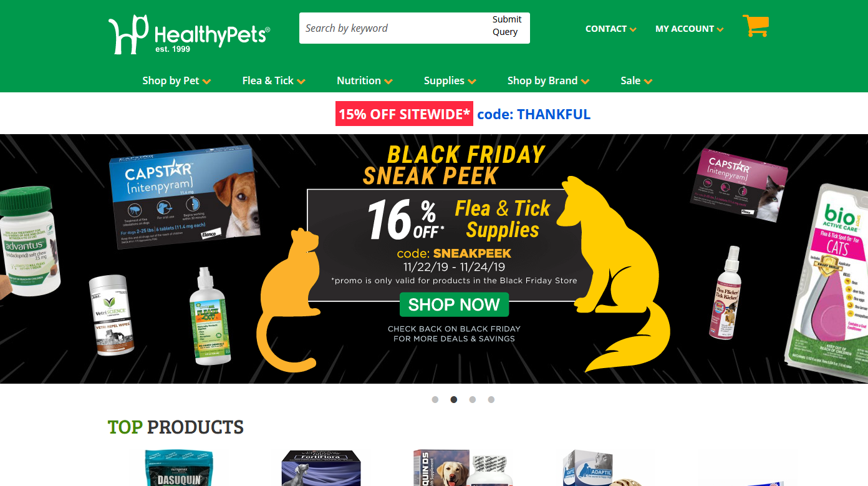Open the Dasuquin product thumbnail

point(179,468)
